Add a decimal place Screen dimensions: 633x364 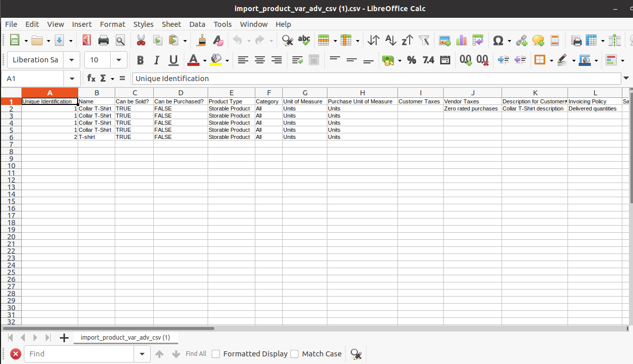[465, 60]
